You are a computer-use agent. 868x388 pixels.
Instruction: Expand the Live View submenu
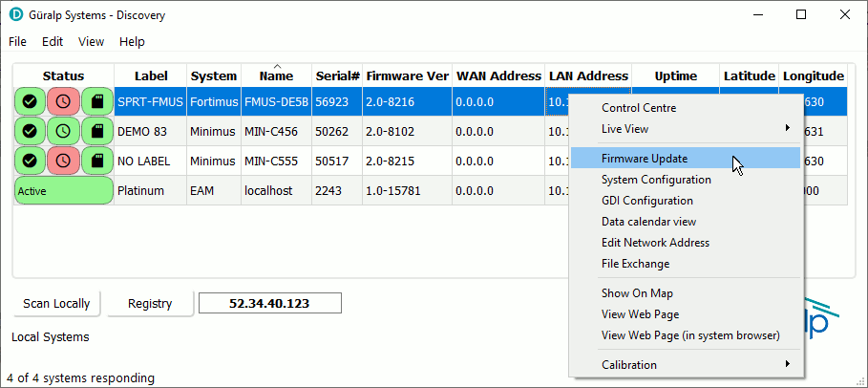click(686, 129)
